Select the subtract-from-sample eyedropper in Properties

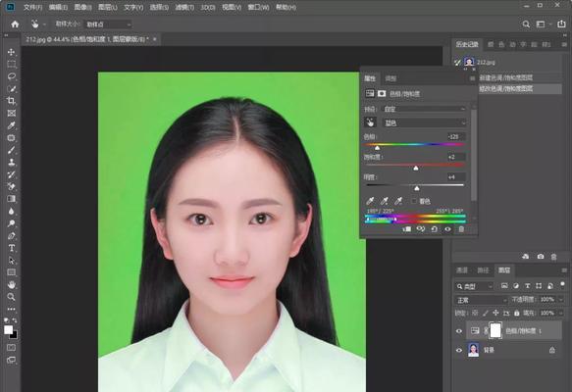(x=398, y=201)
